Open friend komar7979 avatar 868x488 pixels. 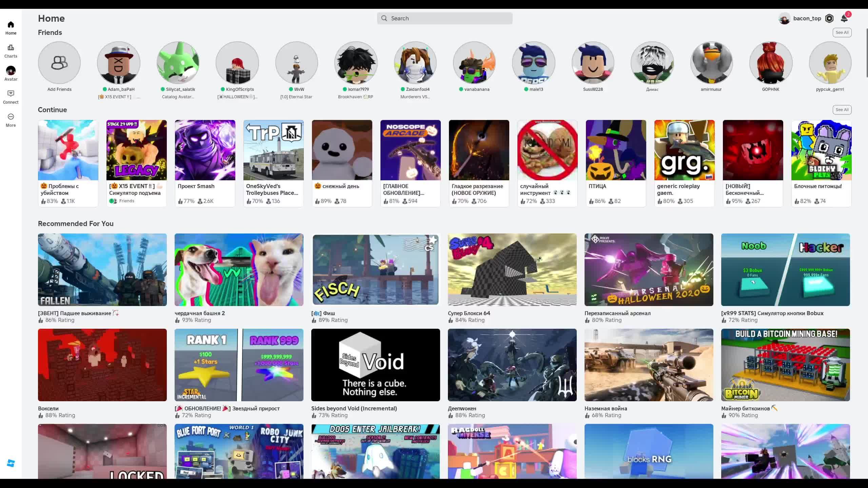pyautogui.click(x=356, y=63)
